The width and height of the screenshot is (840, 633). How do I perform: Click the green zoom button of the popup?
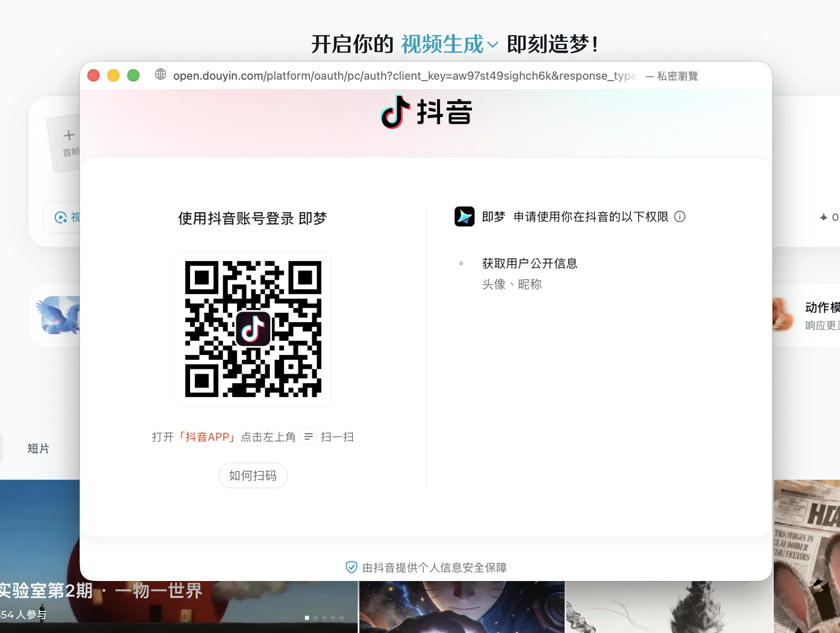[x=133, y=75]
